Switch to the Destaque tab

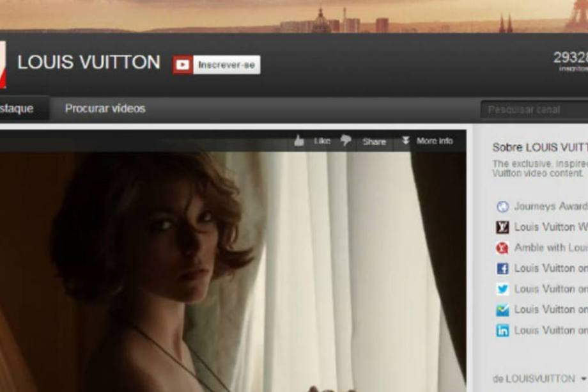pos(18,109)
